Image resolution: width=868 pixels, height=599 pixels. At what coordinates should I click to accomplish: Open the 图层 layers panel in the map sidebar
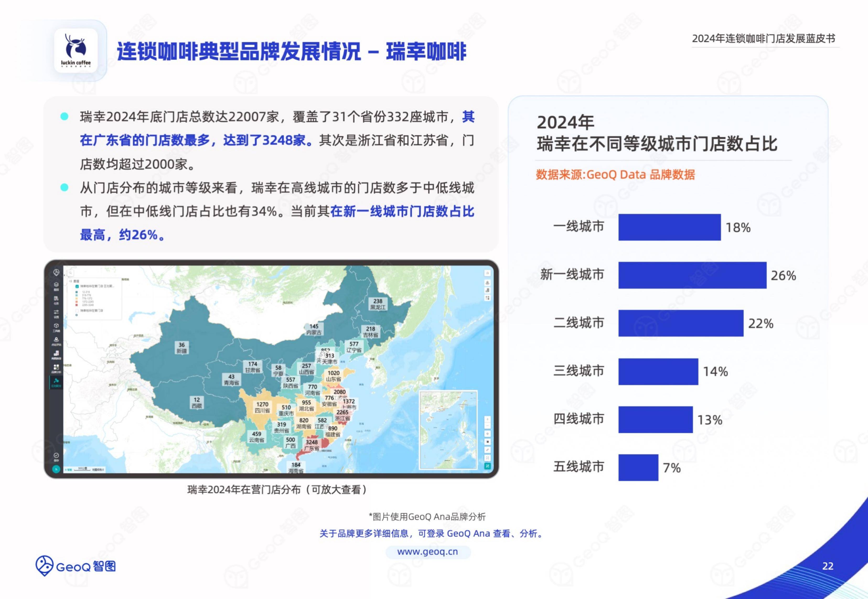click(x=56, y=287)
